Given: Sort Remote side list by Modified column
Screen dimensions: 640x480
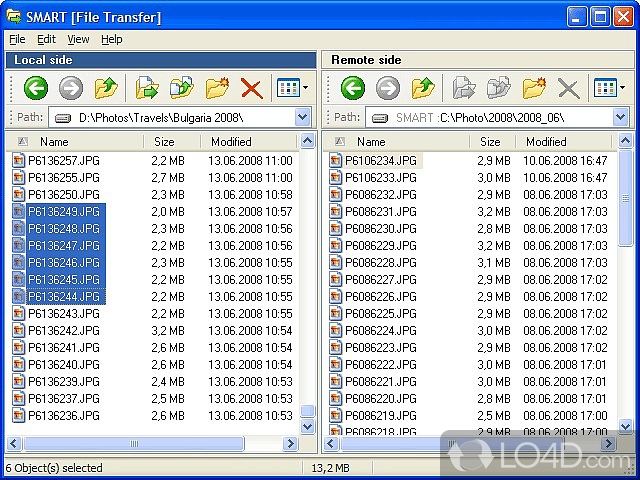Looking at the screenshot, I should pyautogui.click(x=563, y=142).
